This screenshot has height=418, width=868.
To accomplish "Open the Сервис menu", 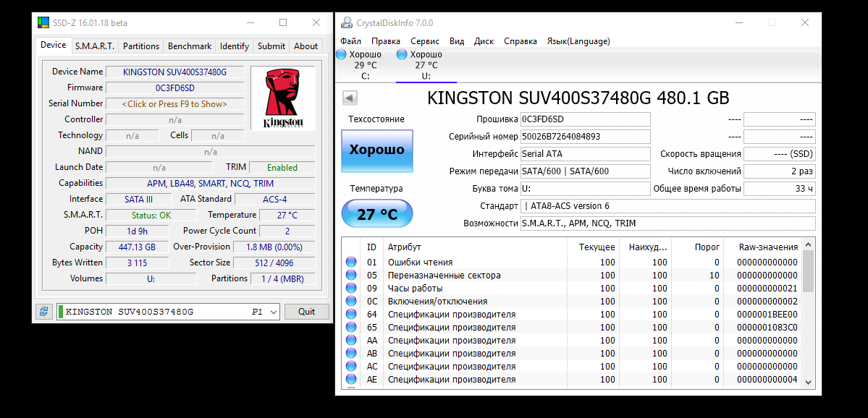I will point(424,41).
